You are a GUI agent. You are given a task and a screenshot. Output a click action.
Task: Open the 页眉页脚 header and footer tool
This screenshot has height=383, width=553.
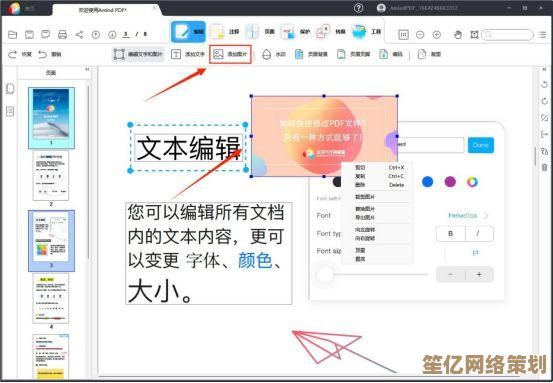pyautogui.click(x=353, y=54)
